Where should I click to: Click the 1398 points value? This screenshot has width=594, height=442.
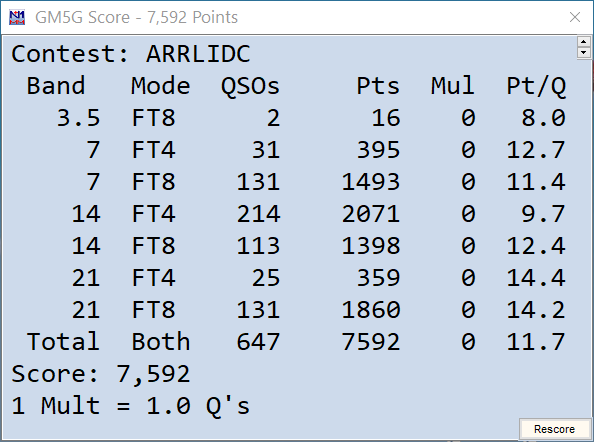(x=370, y=246)
